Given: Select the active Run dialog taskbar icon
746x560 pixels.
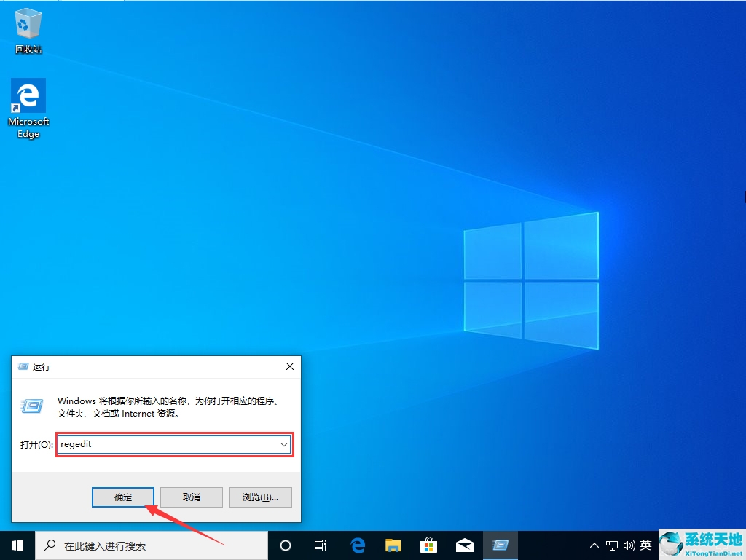Looking at the screenshot, I should pyautogui.click(x=500, y=545).
